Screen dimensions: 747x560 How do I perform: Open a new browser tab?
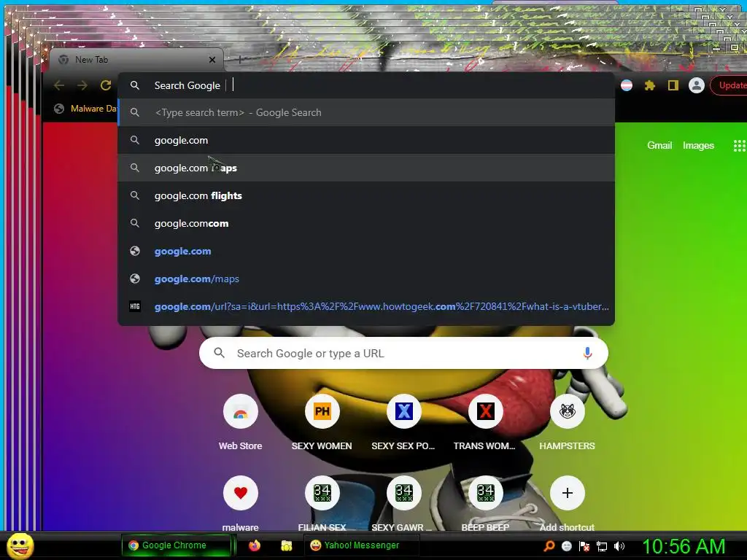(239, 60)
